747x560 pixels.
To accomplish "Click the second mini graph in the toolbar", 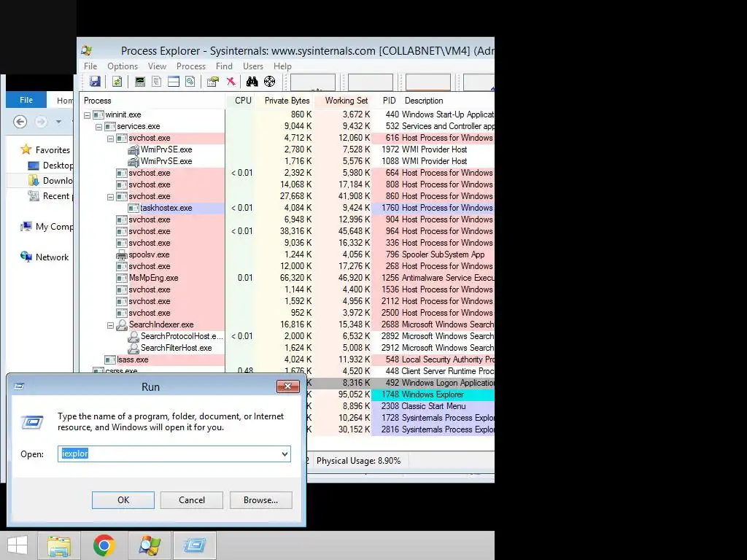I will tap(370, 82).
